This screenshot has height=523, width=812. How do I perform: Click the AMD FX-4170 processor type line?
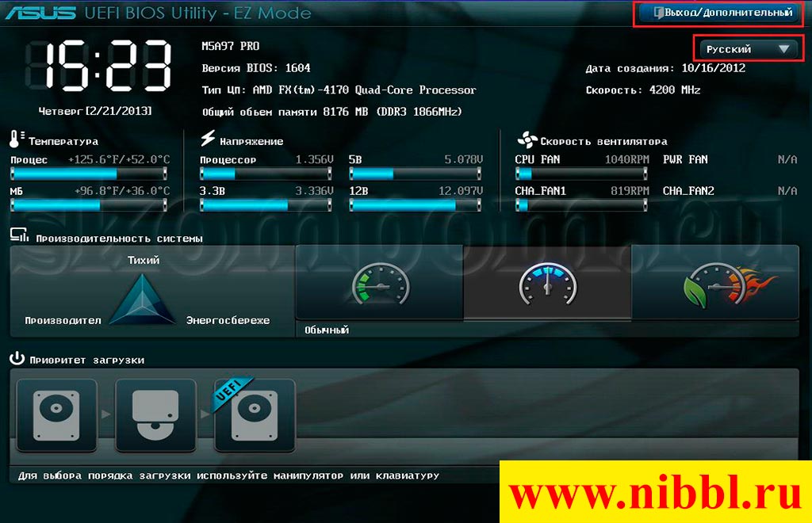point(339,90)
